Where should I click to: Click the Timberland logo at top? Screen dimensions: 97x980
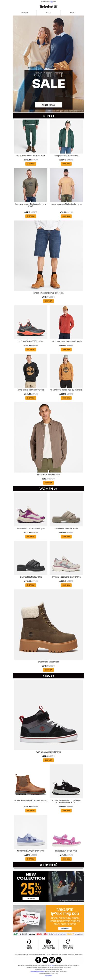point(48,7)
